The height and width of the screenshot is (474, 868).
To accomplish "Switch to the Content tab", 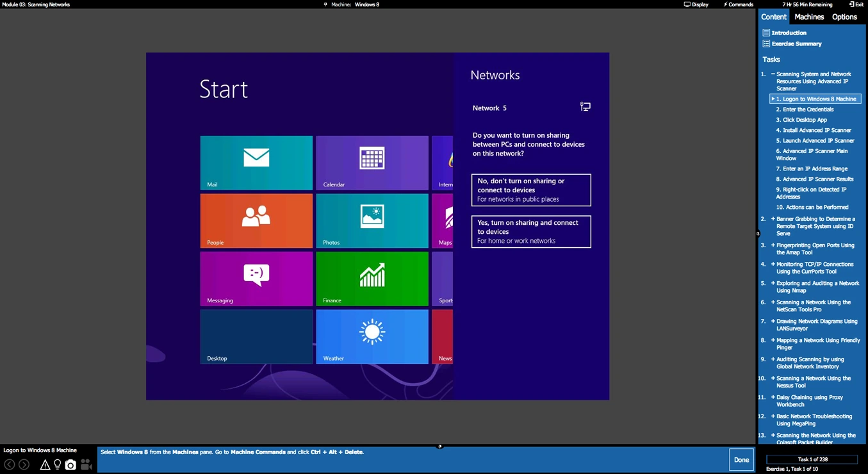I will click(x=774, y=17).
